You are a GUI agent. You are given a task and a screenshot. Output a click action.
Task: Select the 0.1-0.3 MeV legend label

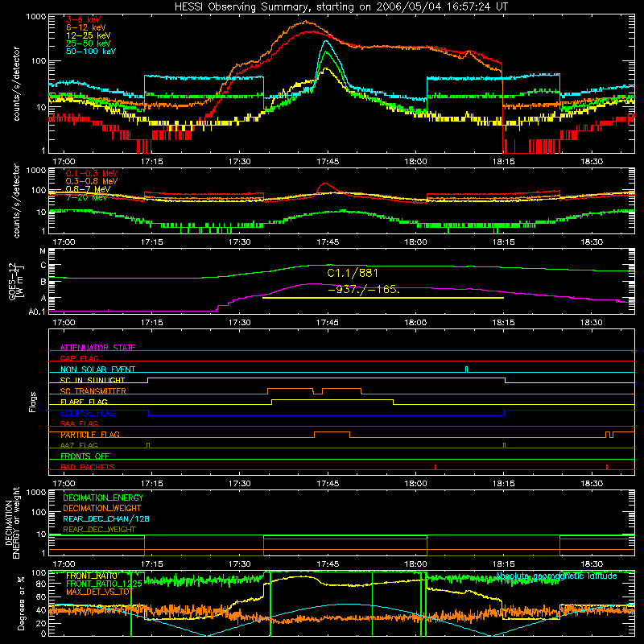point(92,173)
